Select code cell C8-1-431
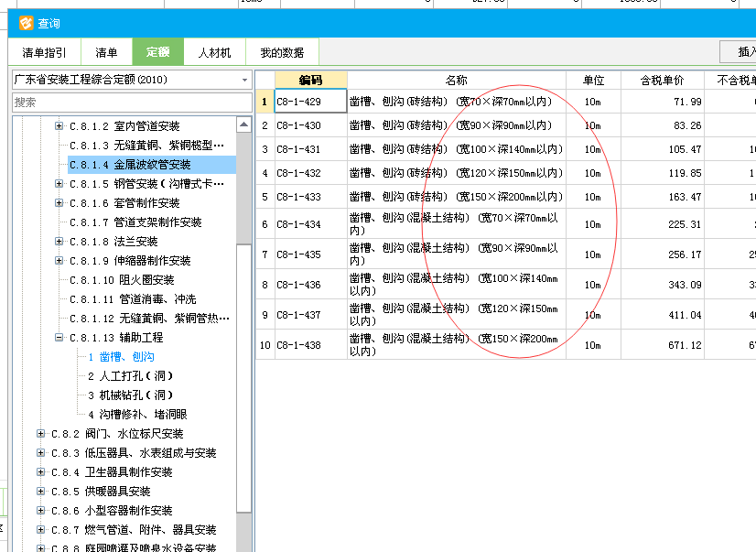Image resolution: width=756 pixels, height=552 pixels. point(310,149)
